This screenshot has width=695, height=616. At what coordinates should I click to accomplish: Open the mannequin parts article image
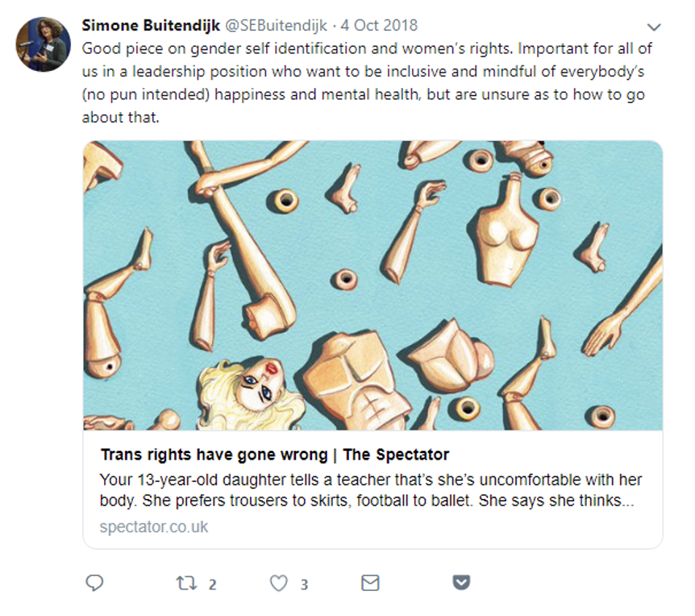click(x=372, y=242)
